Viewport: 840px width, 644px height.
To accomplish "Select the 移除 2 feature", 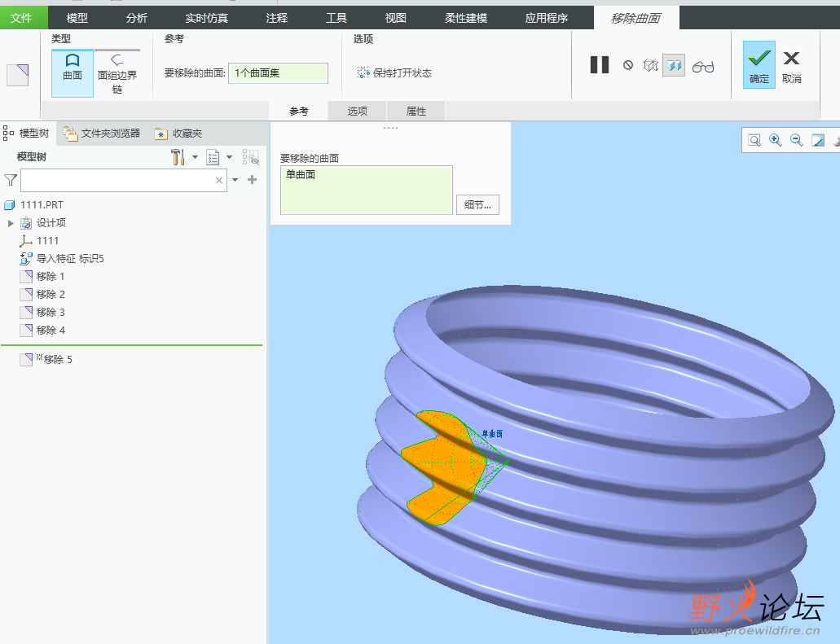I will click(x=42, y=294).
